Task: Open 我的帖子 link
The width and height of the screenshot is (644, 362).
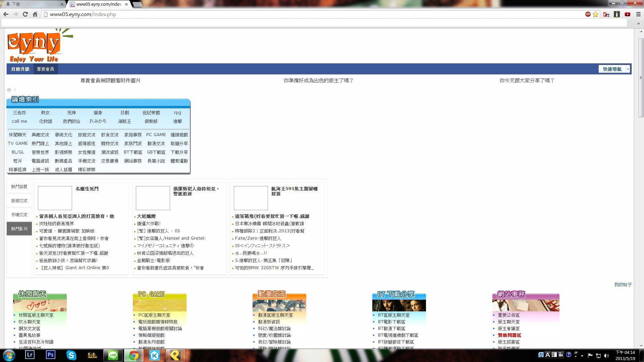Action: 623,285
